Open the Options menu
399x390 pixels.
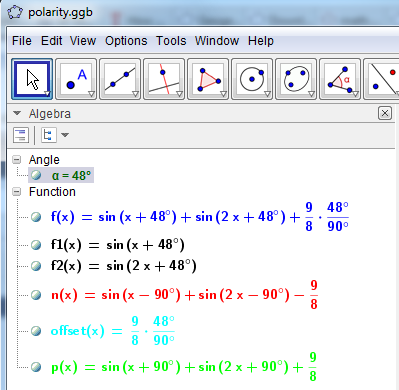(126, 41)
